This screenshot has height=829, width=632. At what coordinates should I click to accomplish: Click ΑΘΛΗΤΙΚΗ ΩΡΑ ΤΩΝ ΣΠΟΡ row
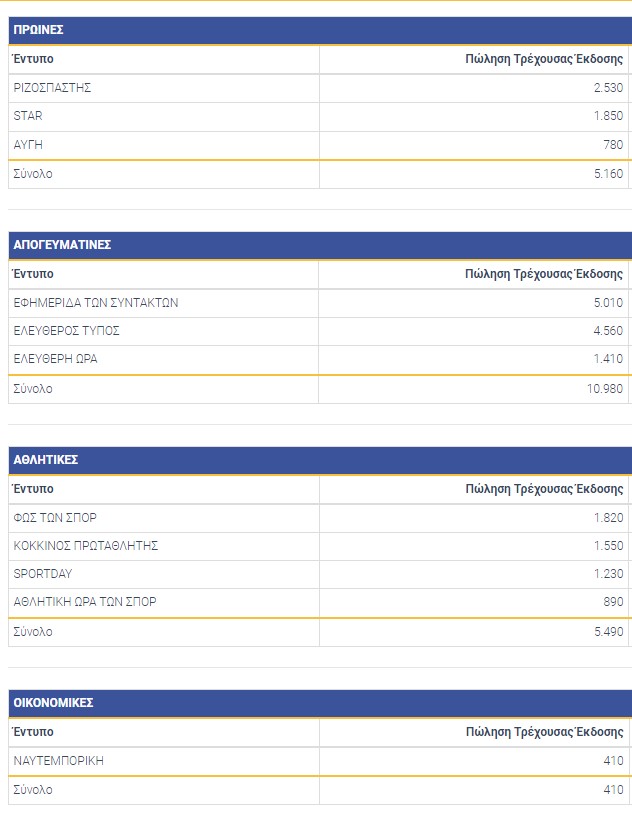click(x=319, y=602)
